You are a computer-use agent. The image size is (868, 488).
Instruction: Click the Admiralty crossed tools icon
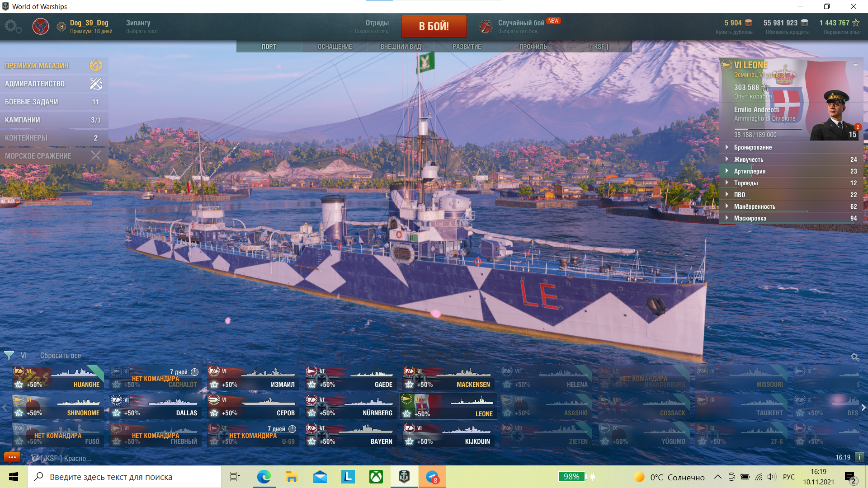(x=95, y=84)
